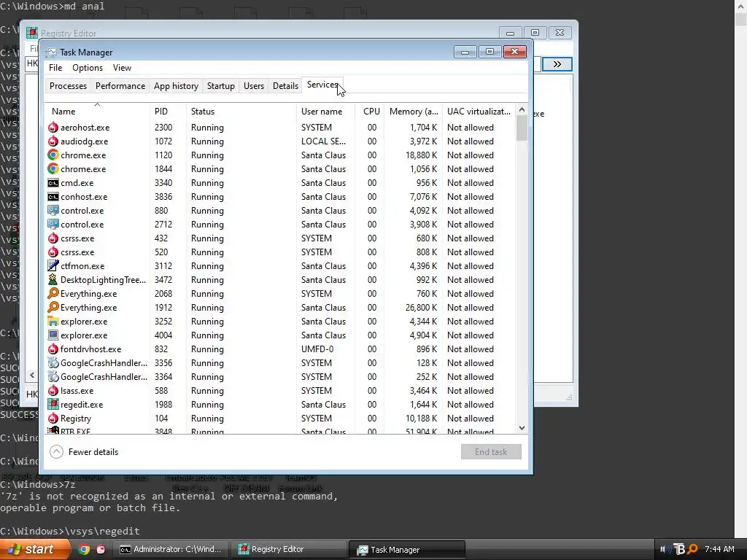
Task: Open Chrome from the taskbar quick launch
Action: point(84,550)
